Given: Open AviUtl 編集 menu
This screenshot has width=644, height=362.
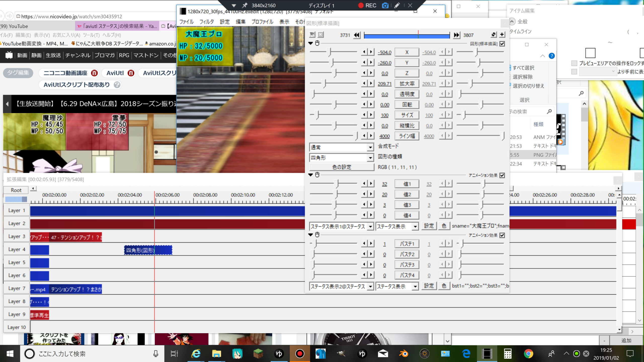Looking at the screenshot, I should [240, 22].
